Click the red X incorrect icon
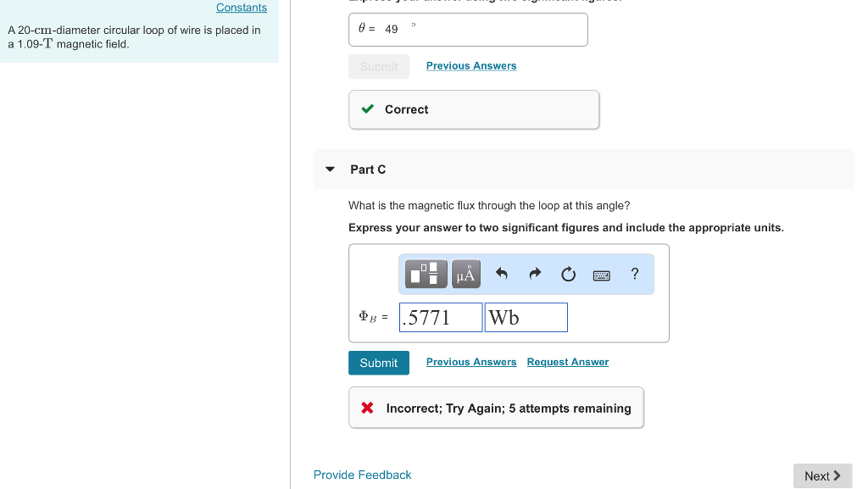Image resolution: width=868 pixels, height=489 pixels. [367, 408]
